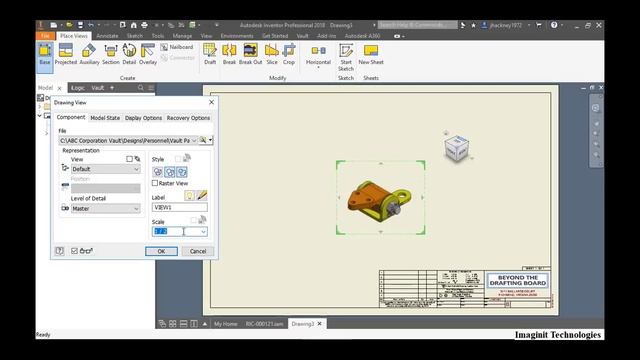Viewport: 640px width, 360px height.
Task: Open the File menu
Action: coord(45,36)
